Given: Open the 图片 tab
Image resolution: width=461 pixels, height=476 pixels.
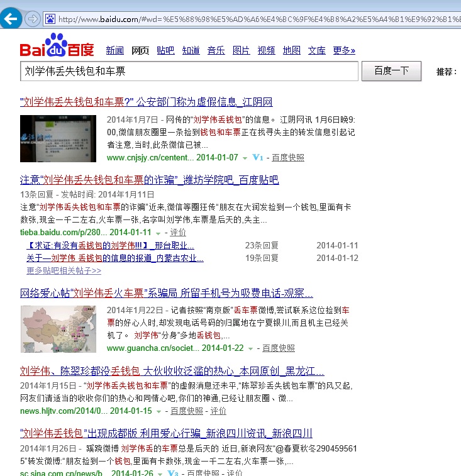Looking at the screenshot, I should click(241, 50).
